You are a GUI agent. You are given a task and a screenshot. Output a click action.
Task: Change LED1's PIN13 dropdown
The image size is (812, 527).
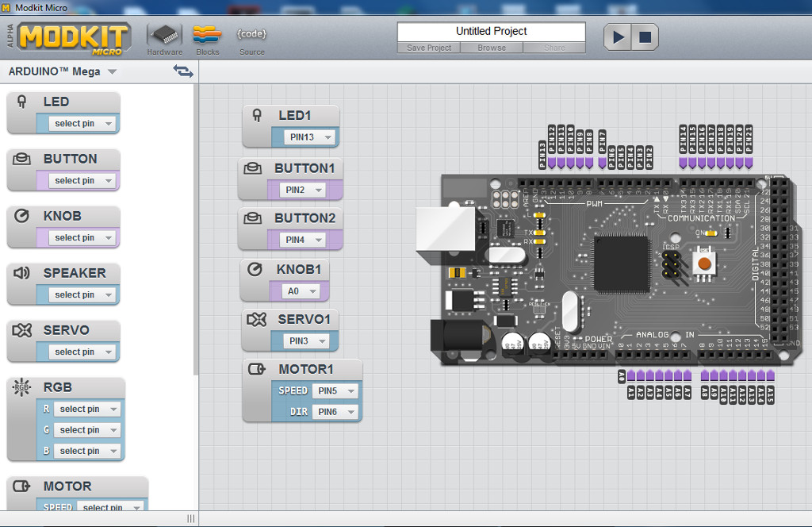pos(309,137)
